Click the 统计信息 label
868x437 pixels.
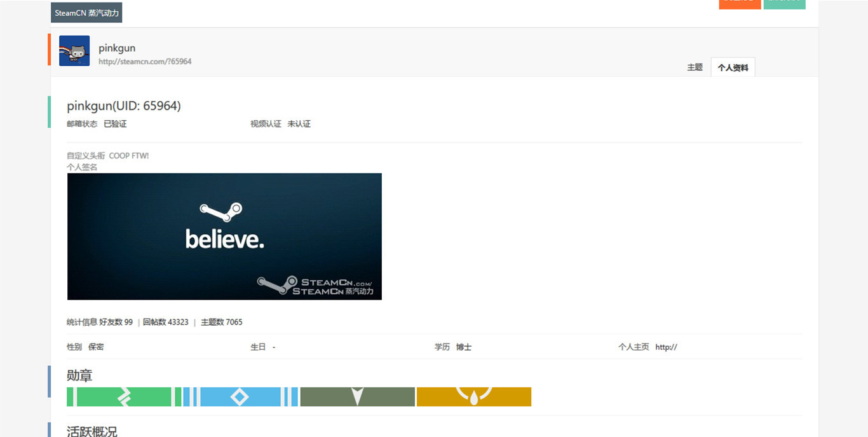click(82, 323)
